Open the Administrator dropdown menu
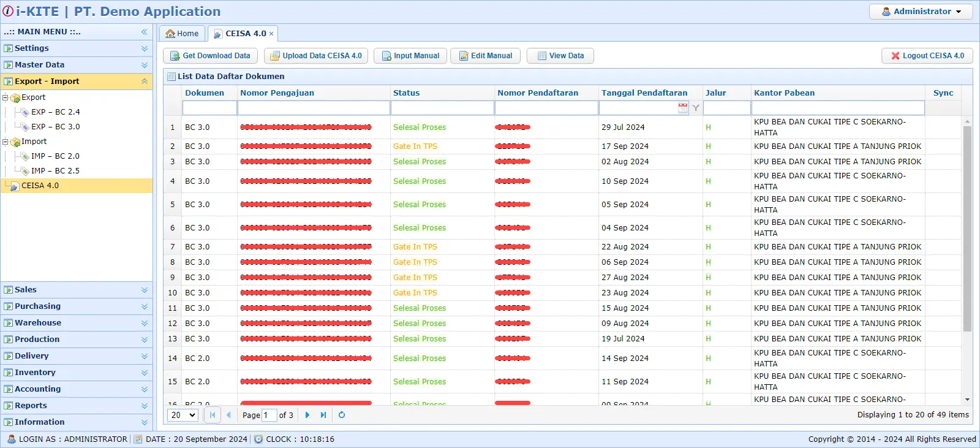980x448 pixels. (921, 12)
